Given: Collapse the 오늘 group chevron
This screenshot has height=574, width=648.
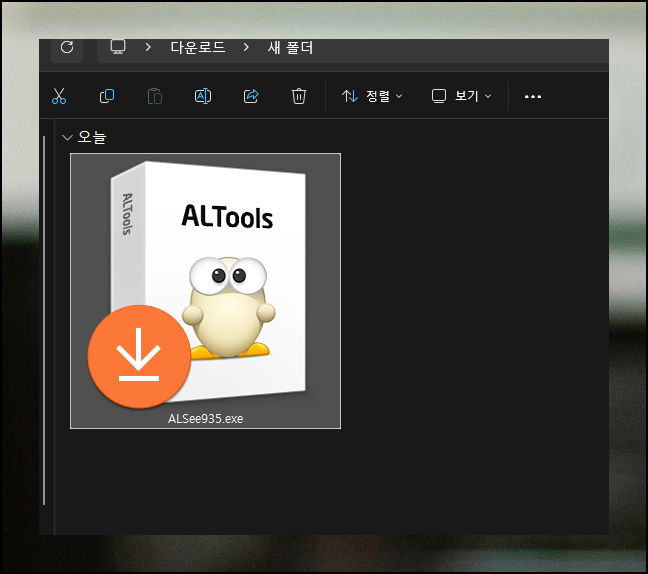Looking at the screenshot, I should click(67, 137).
